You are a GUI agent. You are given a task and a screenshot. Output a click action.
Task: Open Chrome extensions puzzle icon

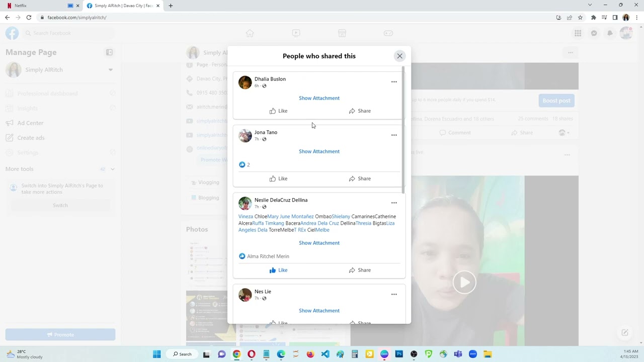[593, 17]
